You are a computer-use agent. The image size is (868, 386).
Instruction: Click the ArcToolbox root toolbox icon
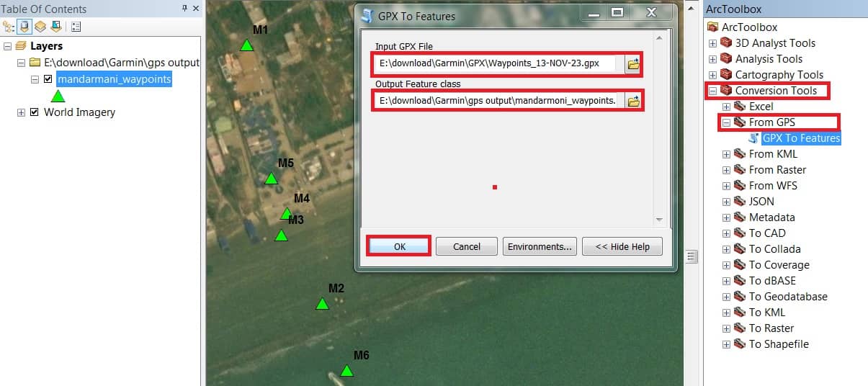pyautogui.click(x=714, y=27)
